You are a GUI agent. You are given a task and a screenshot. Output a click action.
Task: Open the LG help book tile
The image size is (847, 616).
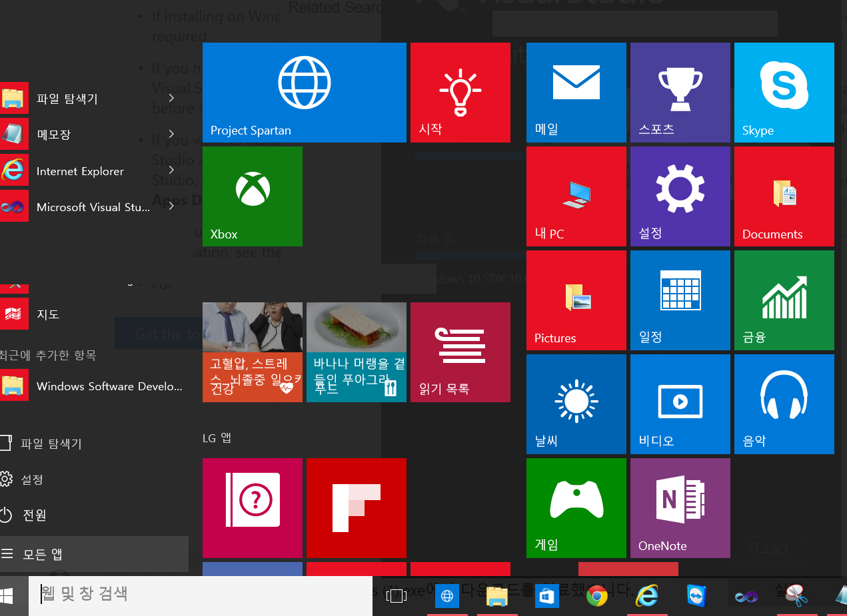coord(253,508)
